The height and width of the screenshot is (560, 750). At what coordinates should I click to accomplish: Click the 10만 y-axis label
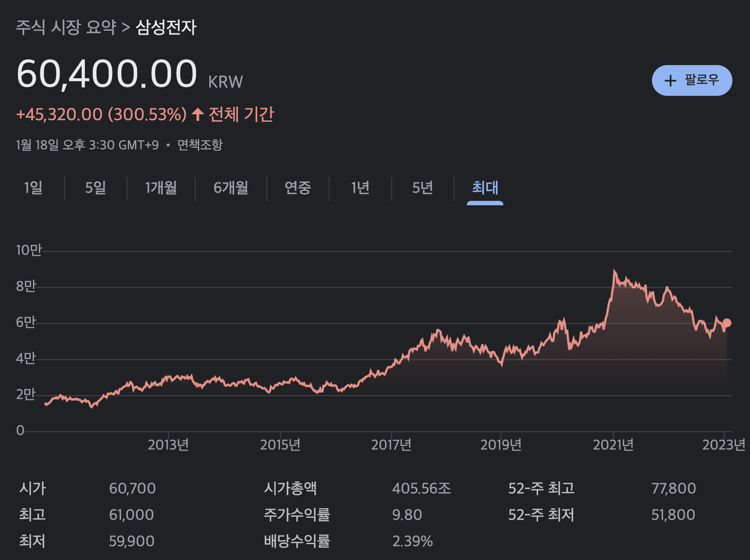point(29,250)
